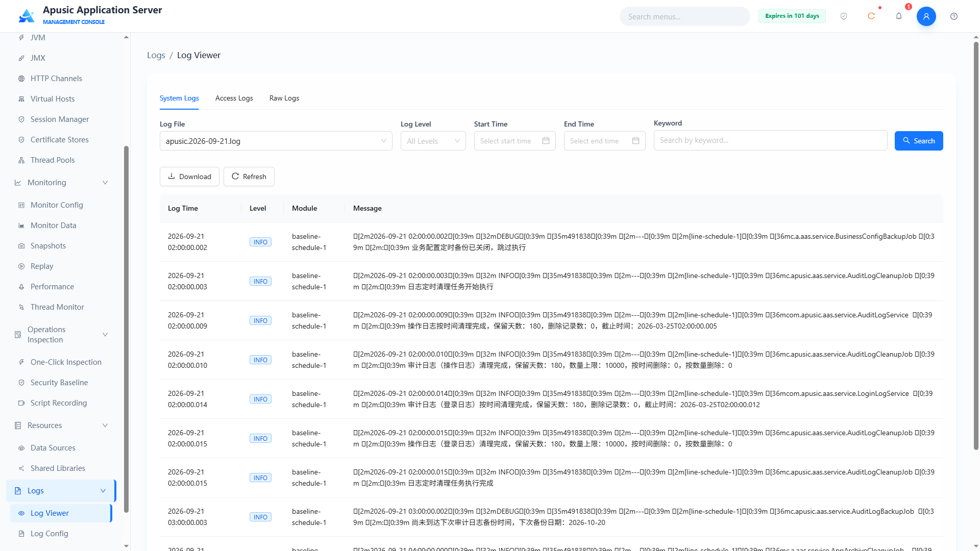Switch to the Access Logs tab
This screenshot has height=551, width=980.
pos(234,98)
